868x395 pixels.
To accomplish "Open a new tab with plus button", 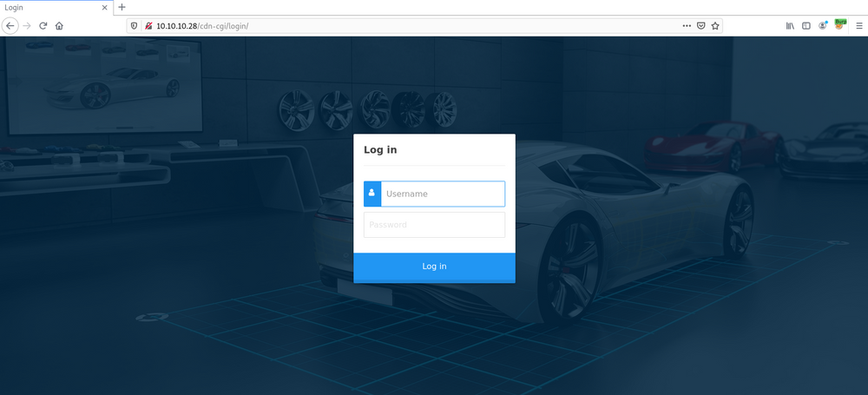I will 122,8.
